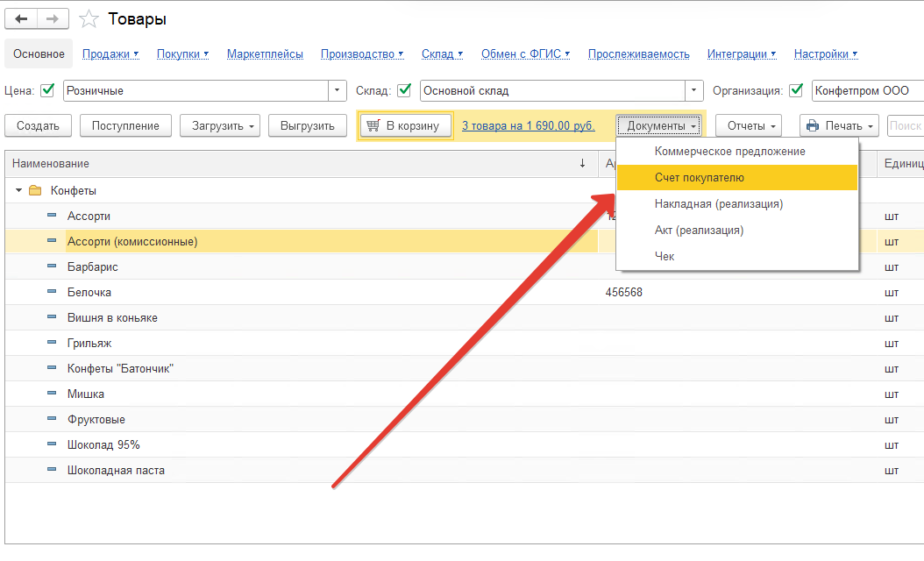Image resolution: width=924 pixels, height=561 pixels.
Task: Open the Прослеживаемость link
Action: pyautogui.click(x=639, y=53)
